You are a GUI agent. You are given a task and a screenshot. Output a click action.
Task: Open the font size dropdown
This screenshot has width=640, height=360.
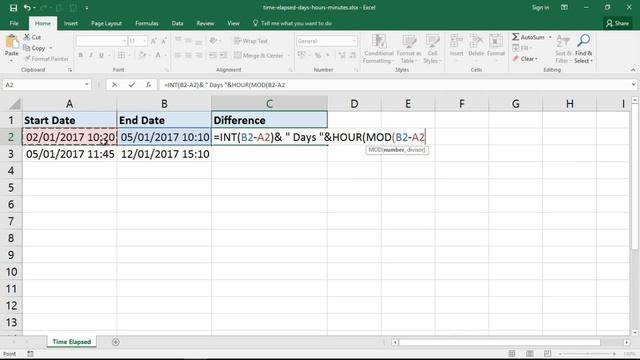pos(144,41)
